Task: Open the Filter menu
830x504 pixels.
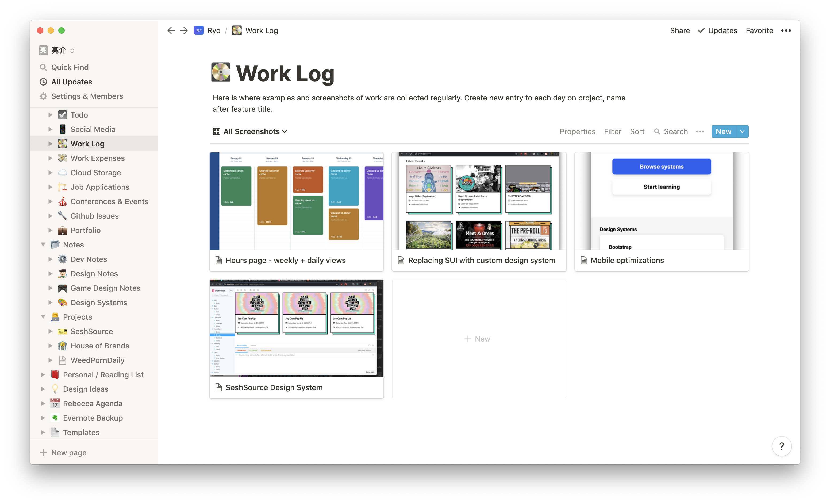Action: (x=613, y=131)
